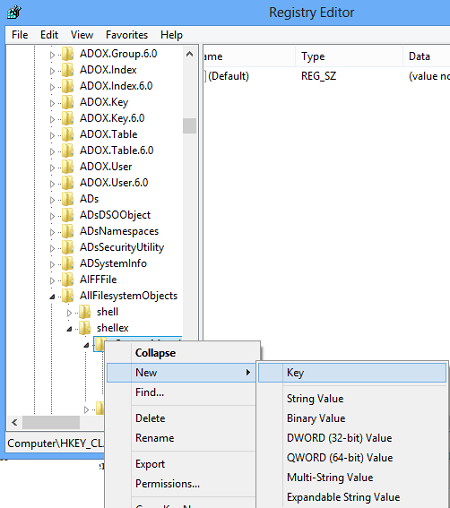Click the AIFFFile folder icon
The width and height of the screenshot is (450, 508).
click(x=68, y=279)
